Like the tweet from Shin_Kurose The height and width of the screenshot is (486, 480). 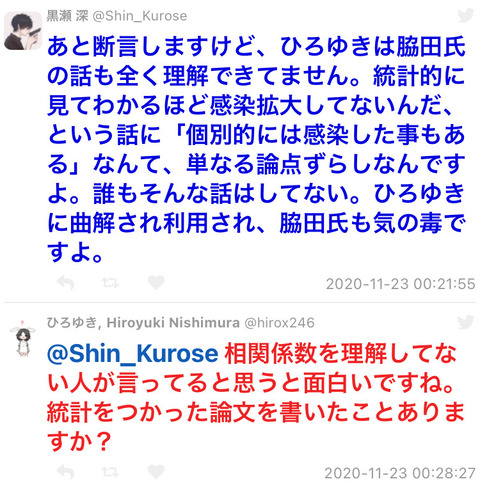156,283
